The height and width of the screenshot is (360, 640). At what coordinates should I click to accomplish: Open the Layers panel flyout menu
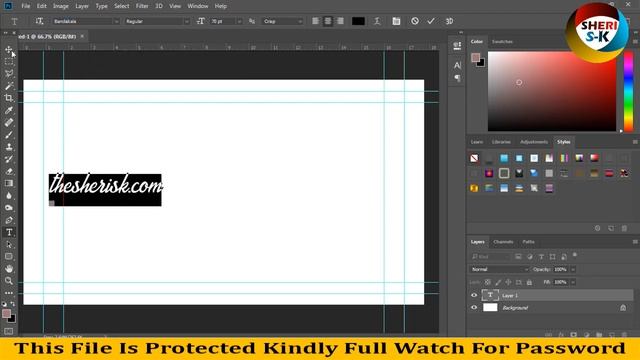635,242
